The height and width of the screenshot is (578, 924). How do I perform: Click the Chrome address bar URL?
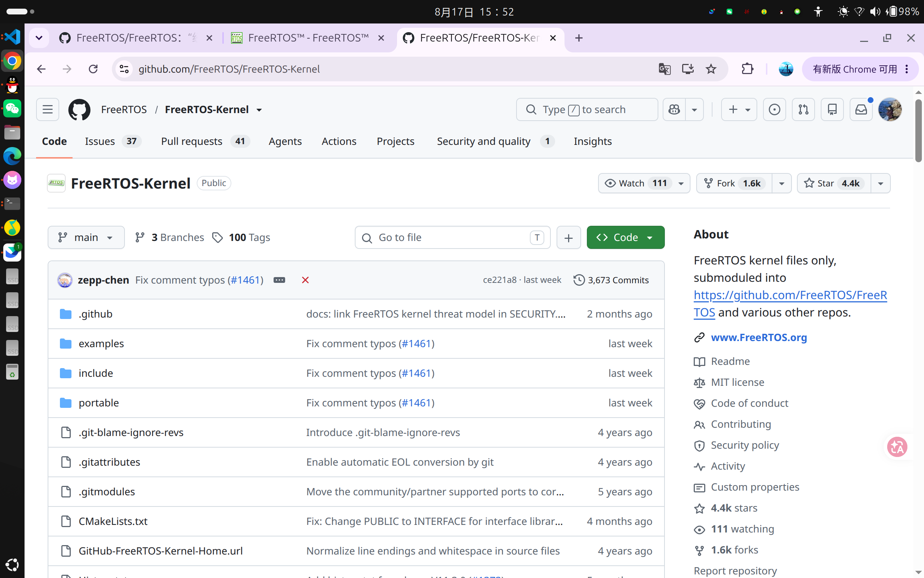tap(229, 69)
